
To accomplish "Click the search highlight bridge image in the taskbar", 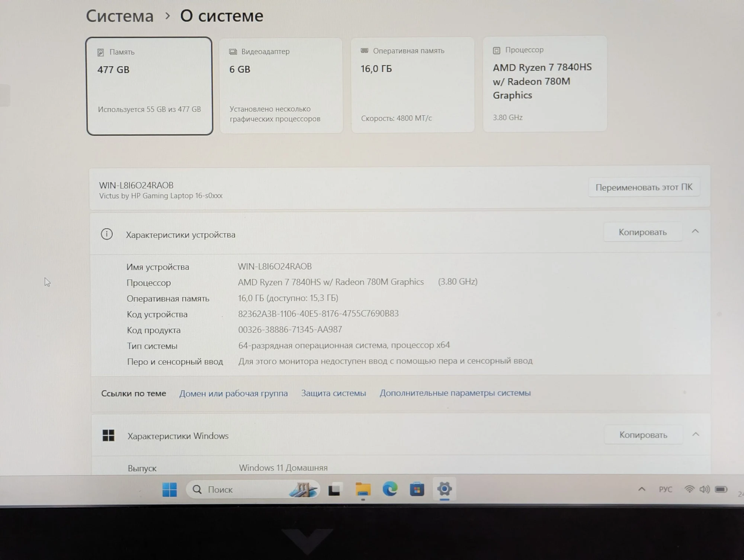I will point(303,489).
